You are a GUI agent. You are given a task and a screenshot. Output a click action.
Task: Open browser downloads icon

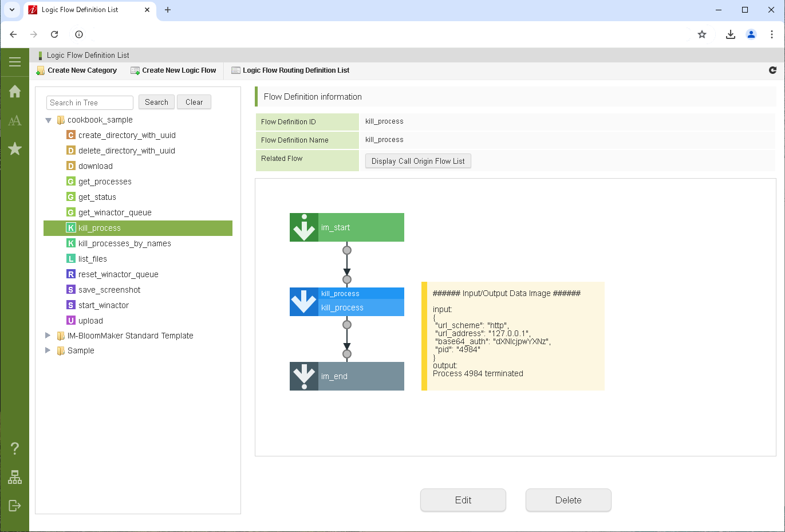point(731,34)
